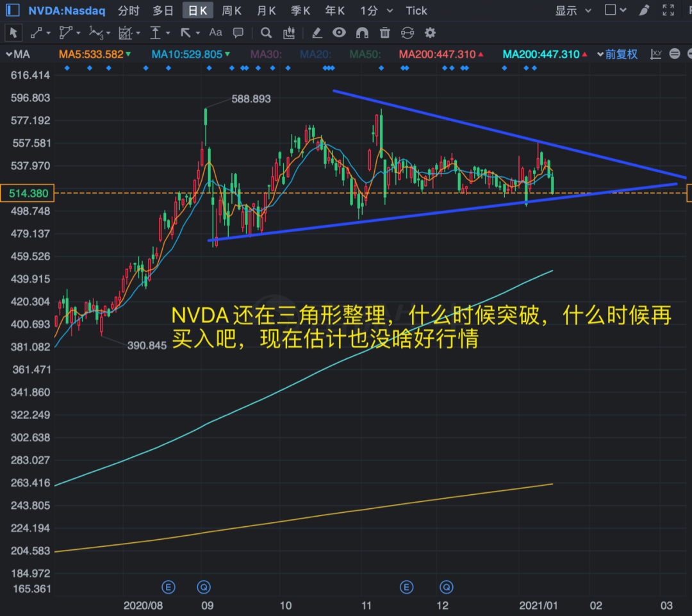Click the 514.380 current price label
This screenshot has height=616, width=692.
point(28,193)
